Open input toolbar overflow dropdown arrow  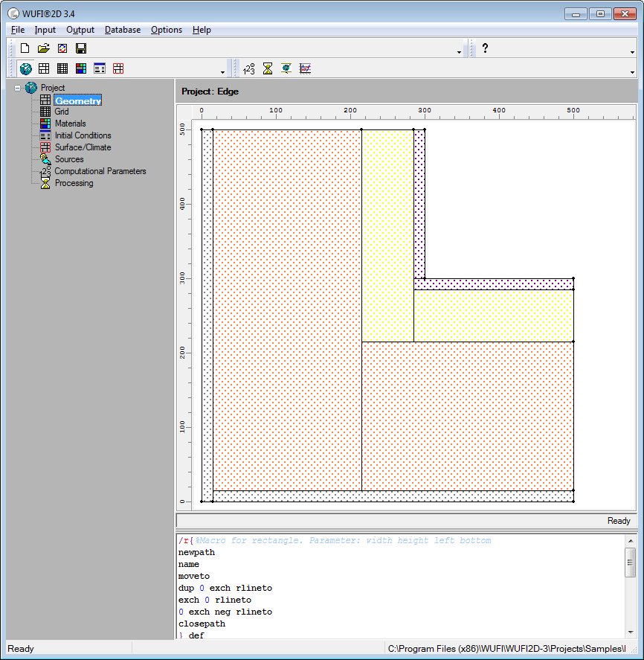pos(222,72)
